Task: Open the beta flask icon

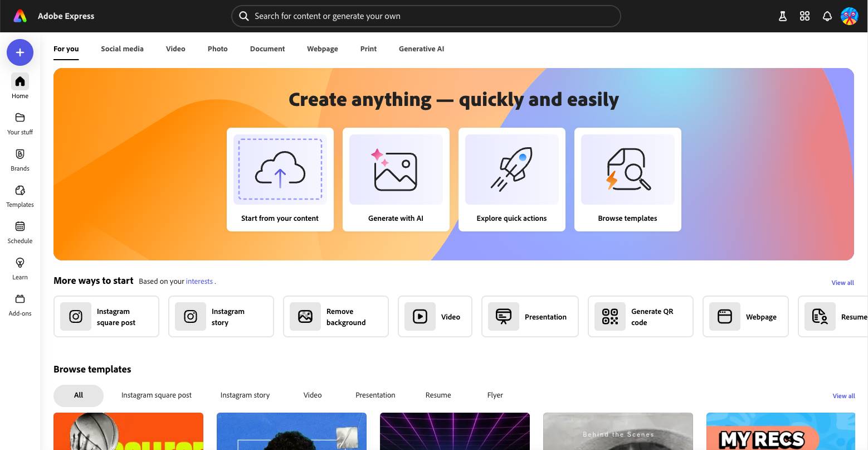Action: pyautogui.click(x=782, y=16)
